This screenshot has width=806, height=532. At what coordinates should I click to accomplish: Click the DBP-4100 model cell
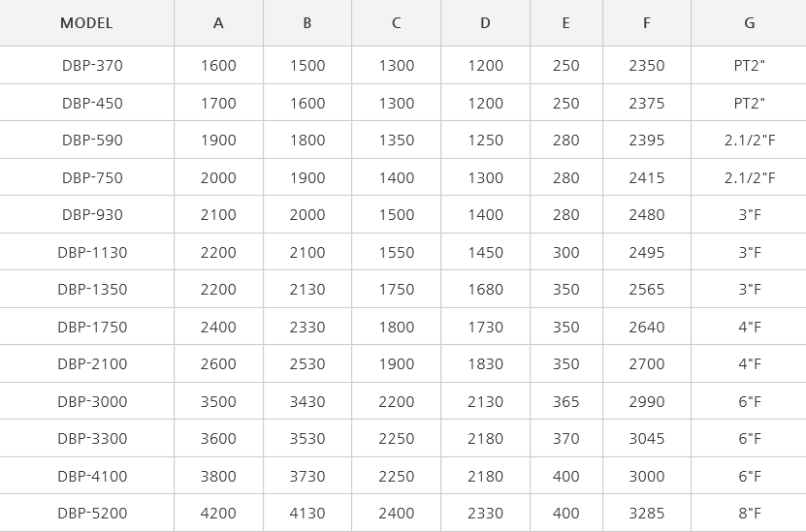point(92,476)
